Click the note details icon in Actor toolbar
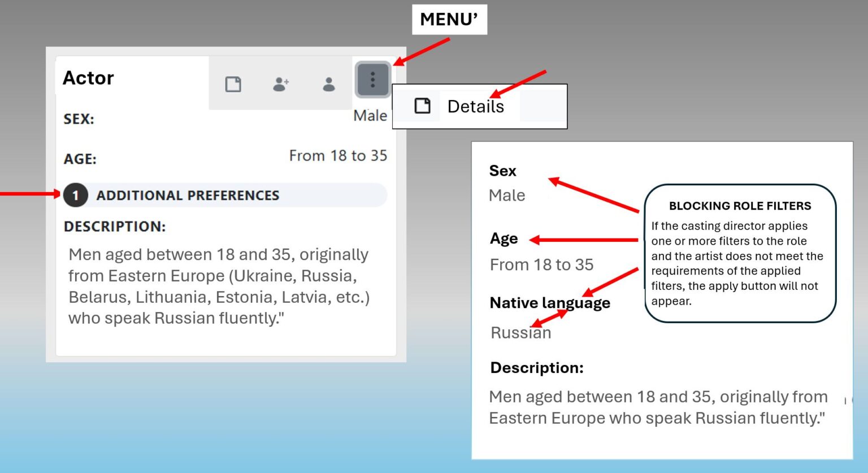 233,84
